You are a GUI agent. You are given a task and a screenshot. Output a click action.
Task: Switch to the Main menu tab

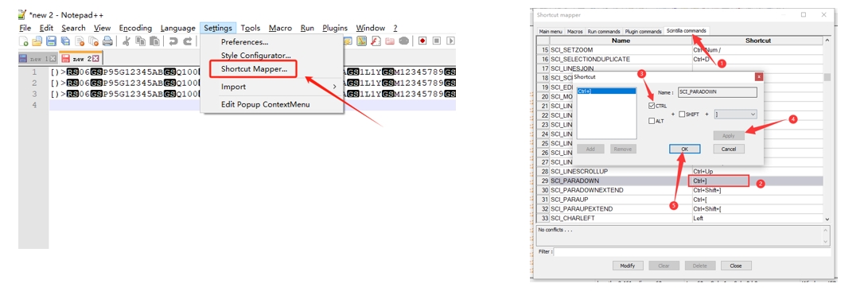coord(551,32)
